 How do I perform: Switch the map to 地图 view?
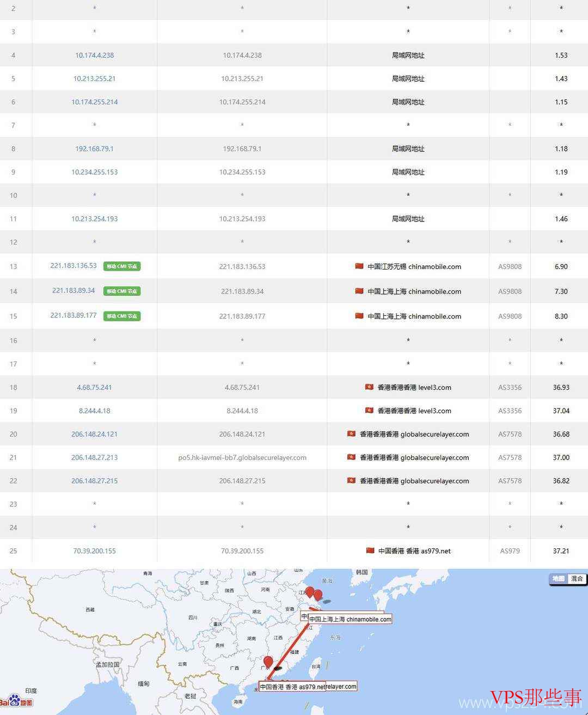tap(559, 579)
